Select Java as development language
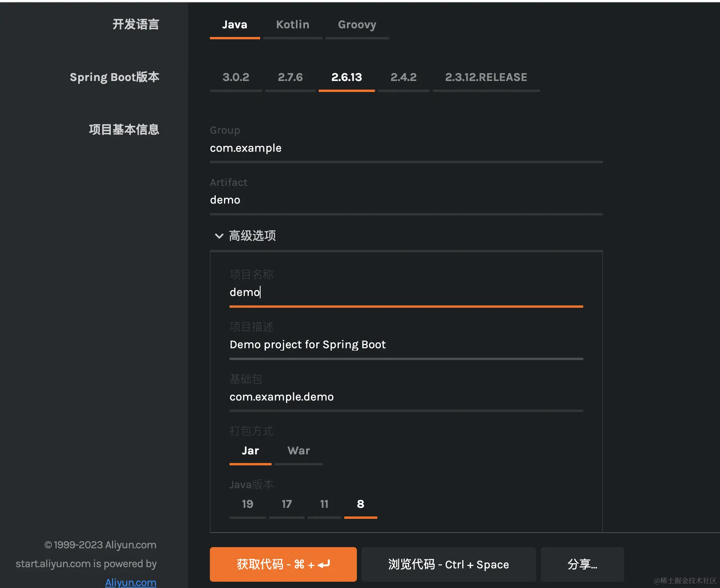This screenshot has width=720, height=588. pos(235,25)
